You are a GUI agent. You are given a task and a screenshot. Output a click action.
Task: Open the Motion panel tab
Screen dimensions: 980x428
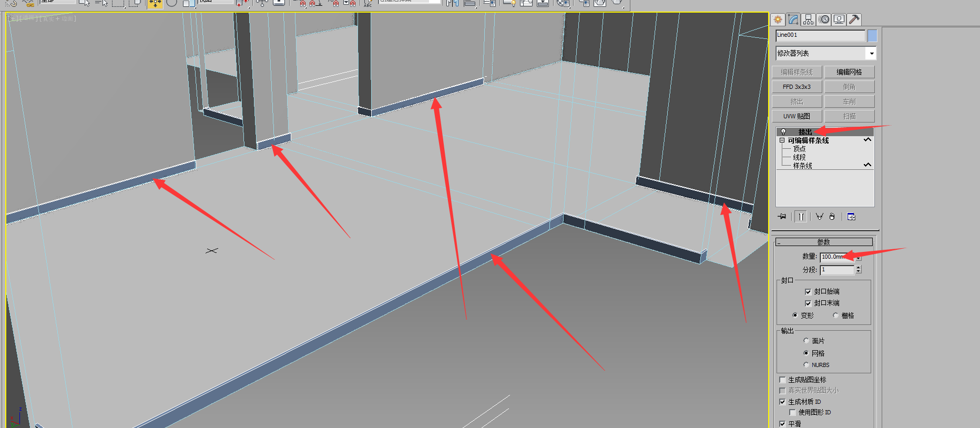pos(824,19)
